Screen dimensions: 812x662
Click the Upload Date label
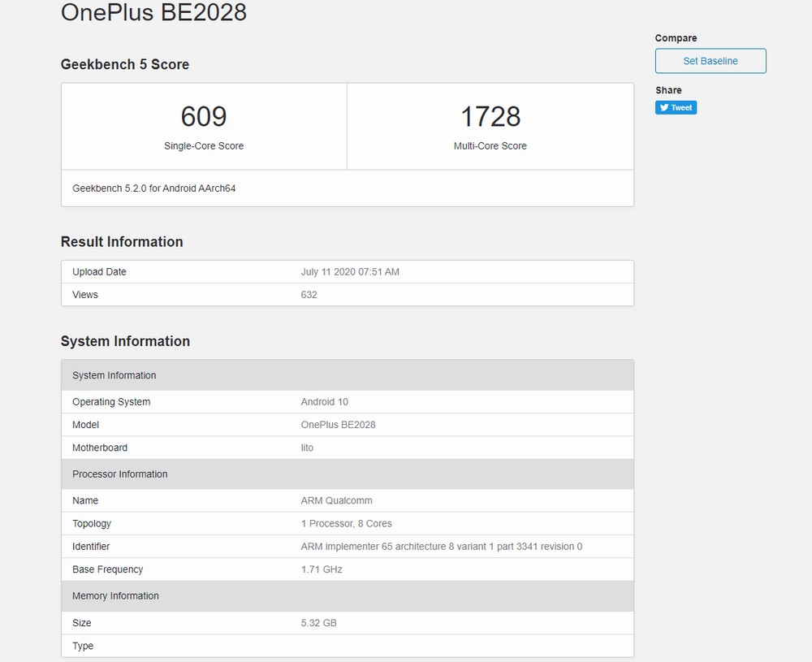(99, 272)
